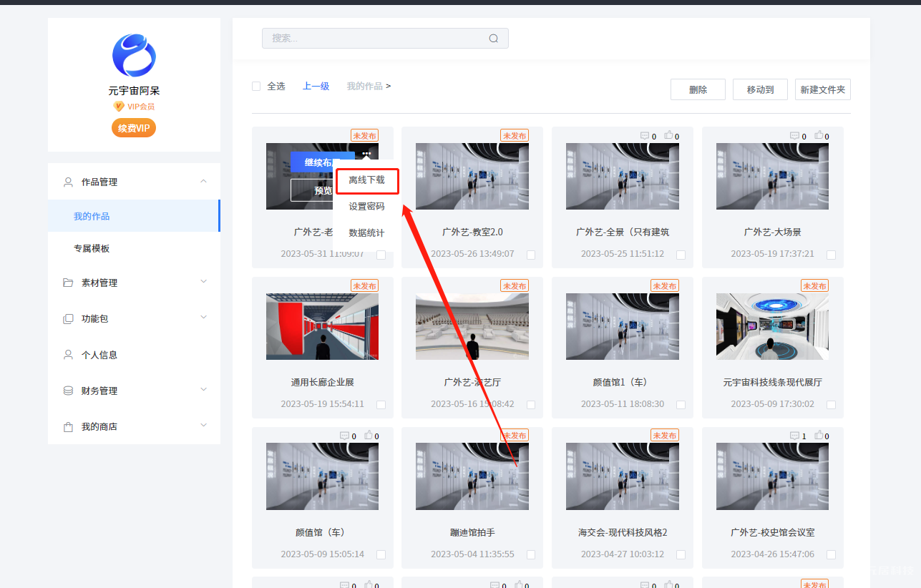
Task: Click the search magnifier icon
Action: 494,39
